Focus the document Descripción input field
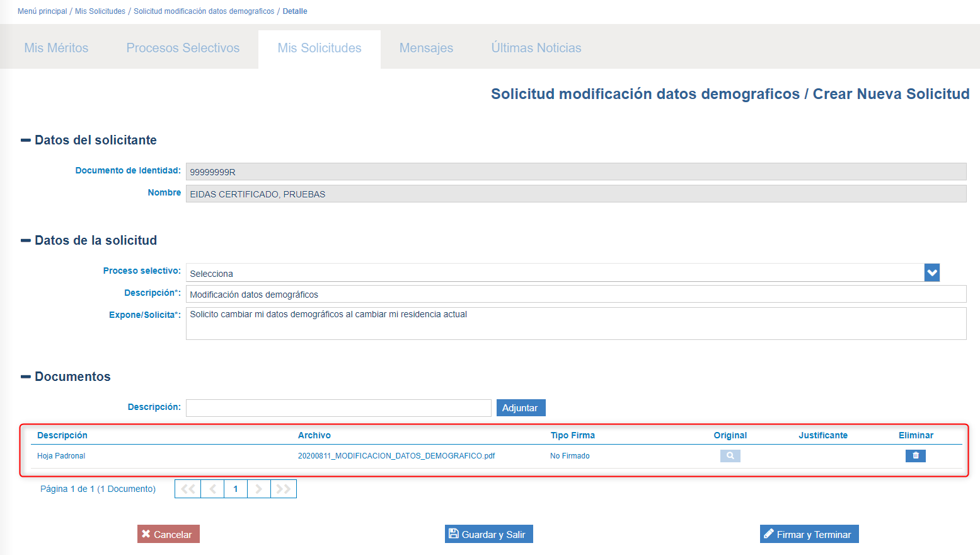The height and width of the screenshot is (555, 980). click(x=338, y=408)
